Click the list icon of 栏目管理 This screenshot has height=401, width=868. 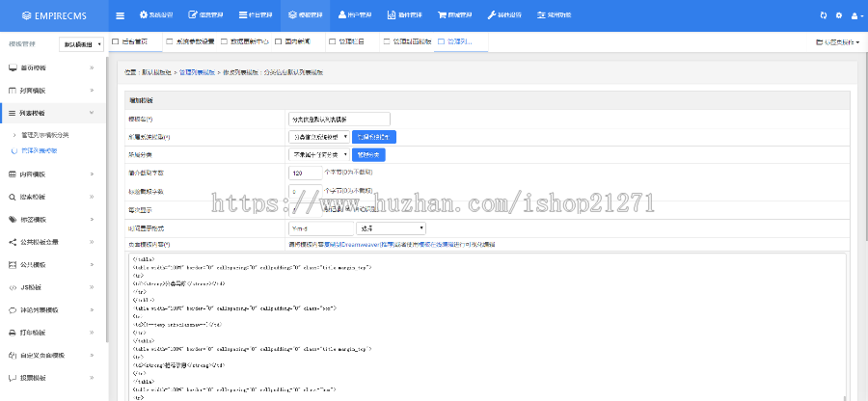click(242, 15)
